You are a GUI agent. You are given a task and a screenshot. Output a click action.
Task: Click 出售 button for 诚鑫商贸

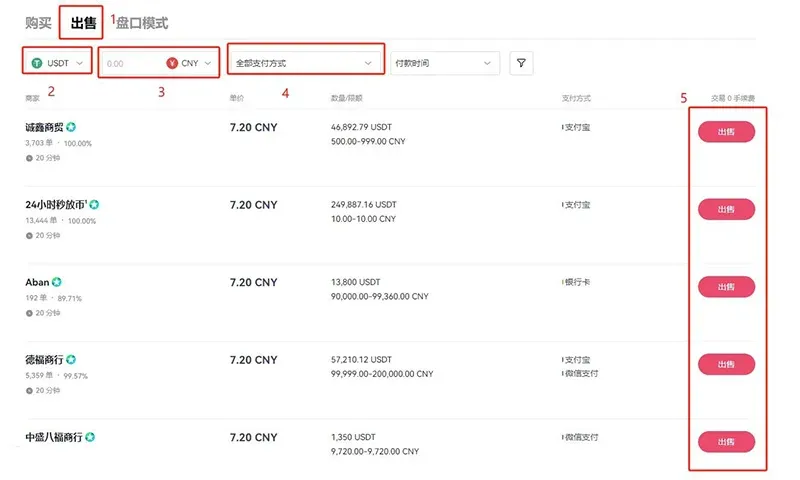click(x=726, y=132)
